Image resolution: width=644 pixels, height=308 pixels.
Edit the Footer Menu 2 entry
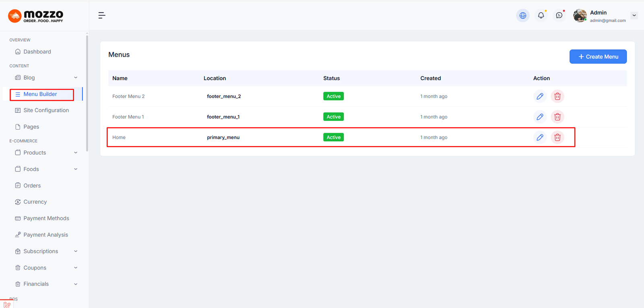[540, 96]
